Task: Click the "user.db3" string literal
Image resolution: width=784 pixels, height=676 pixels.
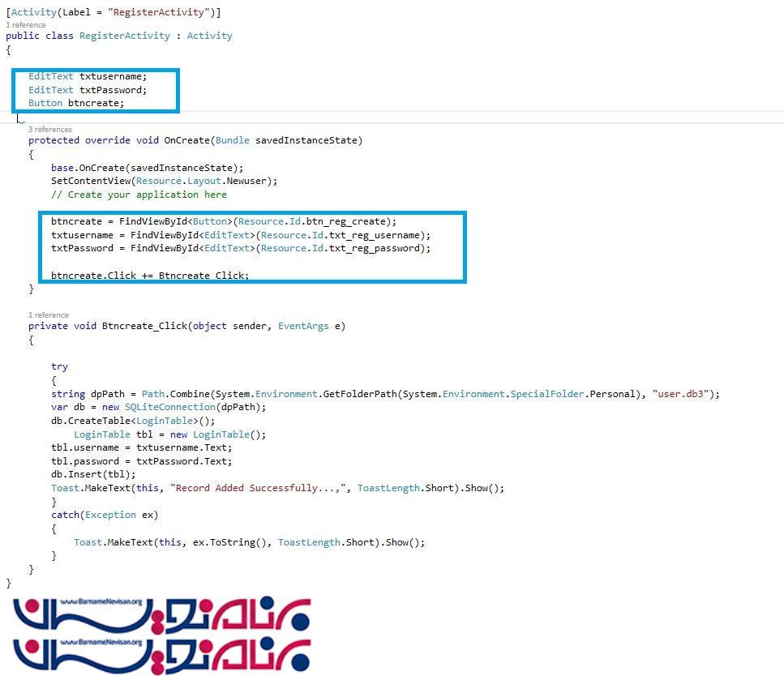Action: tap(680, 394)
